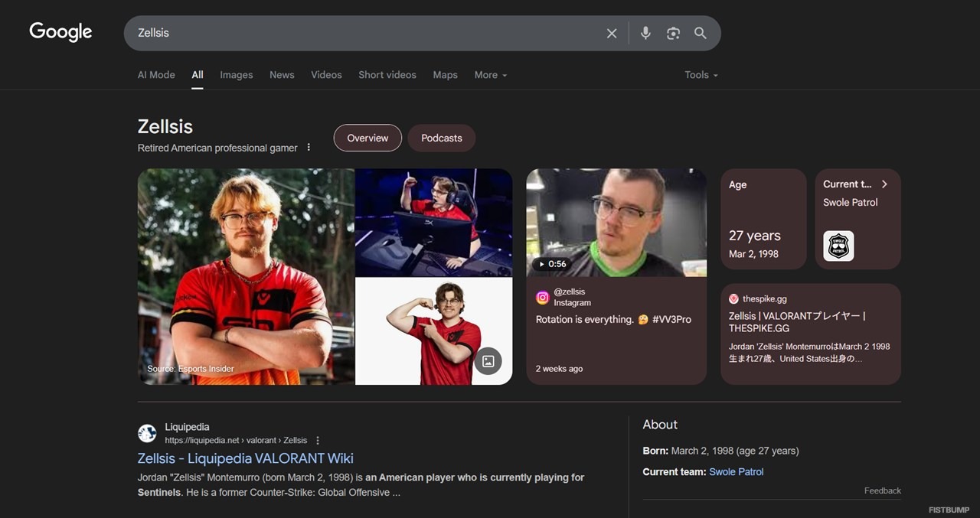Expand the Current team card chevron
The width and height of the screenshot is (980, 518).
point(884,184)
